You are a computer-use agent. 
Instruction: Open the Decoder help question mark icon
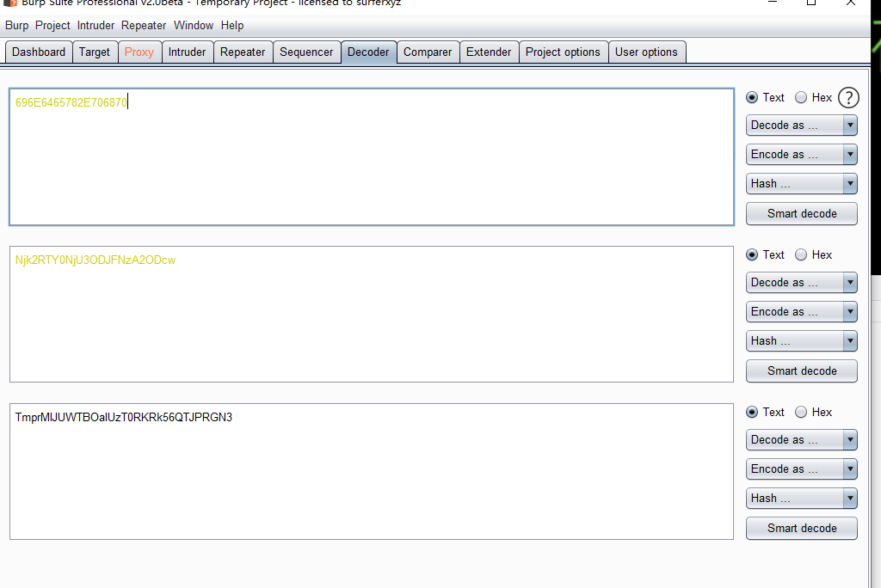[x=848, y=98]
